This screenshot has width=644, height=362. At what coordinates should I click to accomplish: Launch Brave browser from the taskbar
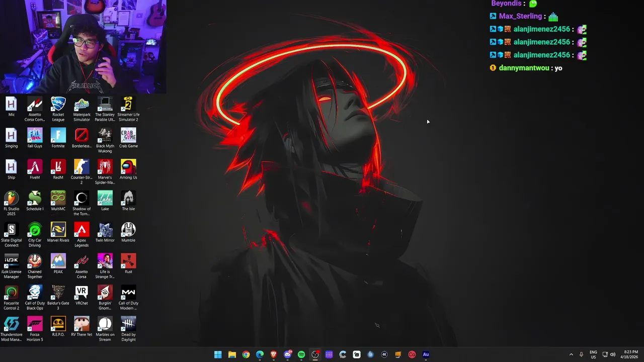(x=274, y=354)
